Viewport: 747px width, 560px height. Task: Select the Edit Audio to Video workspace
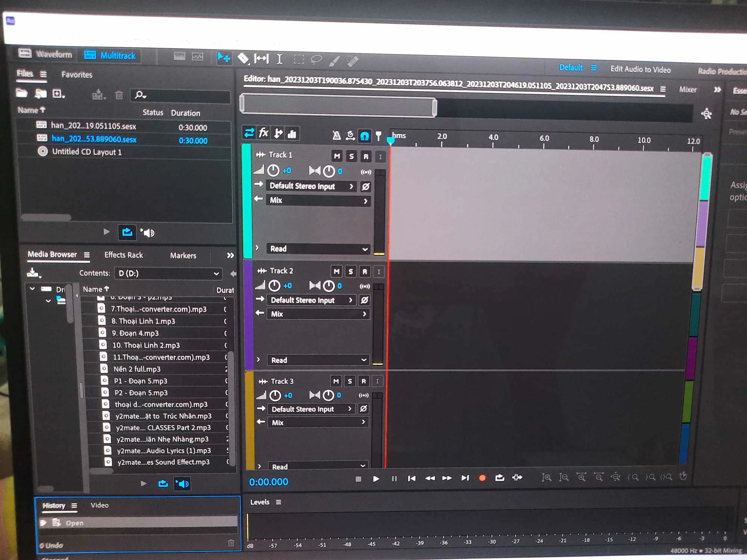(x=640, y=69)
